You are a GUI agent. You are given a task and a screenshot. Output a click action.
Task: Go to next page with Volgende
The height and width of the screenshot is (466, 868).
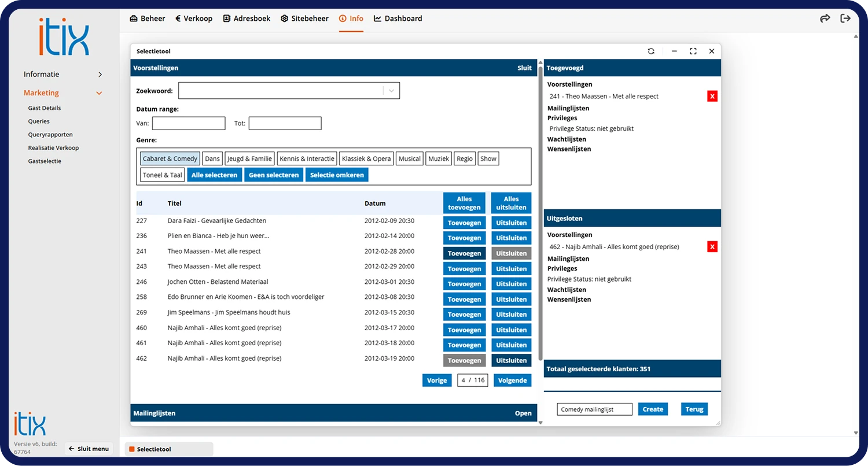point(513,380)
